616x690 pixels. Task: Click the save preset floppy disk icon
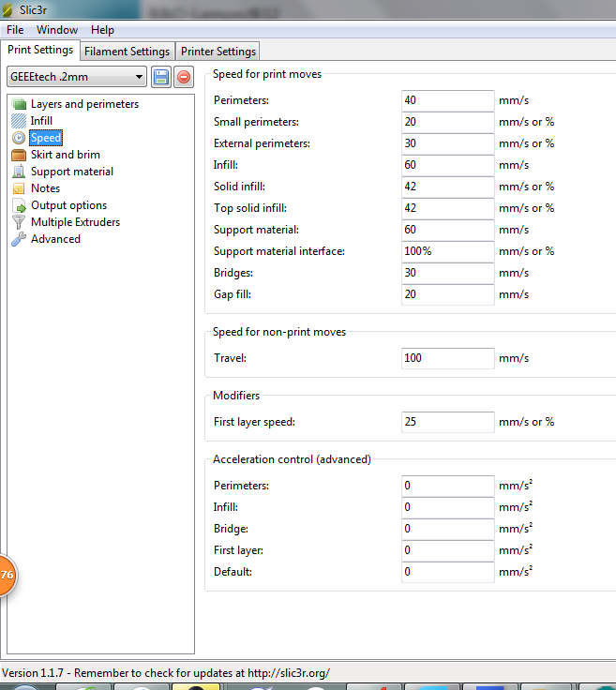pyautogui.click(x=161, y=77)
